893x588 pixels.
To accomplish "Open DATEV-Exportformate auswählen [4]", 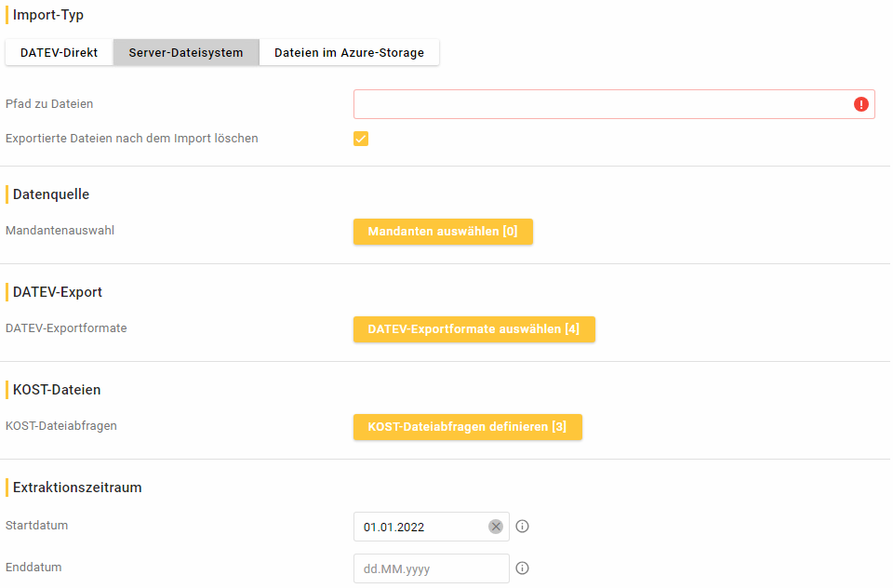I will click(x=473, y=329).
